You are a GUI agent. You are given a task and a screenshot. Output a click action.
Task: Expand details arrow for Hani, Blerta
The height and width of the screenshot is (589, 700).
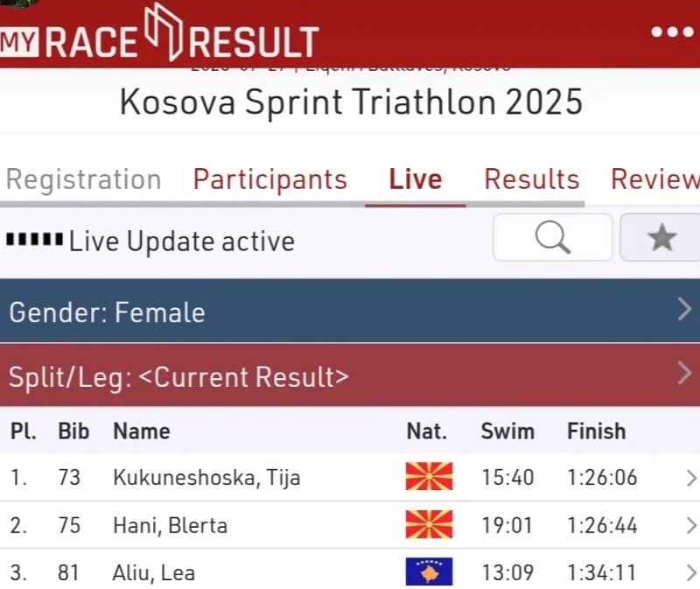coord(691,526)
